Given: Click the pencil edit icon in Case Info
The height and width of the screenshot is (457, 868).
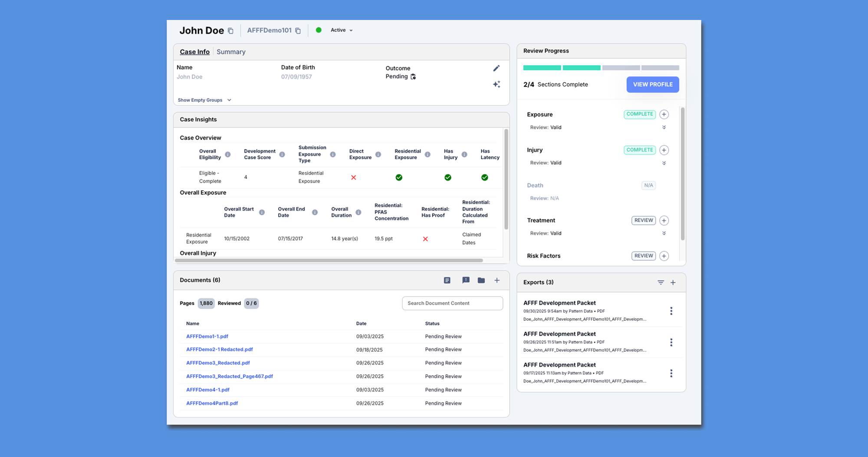Looking at the screenshot, I should (x=496, y=68).
